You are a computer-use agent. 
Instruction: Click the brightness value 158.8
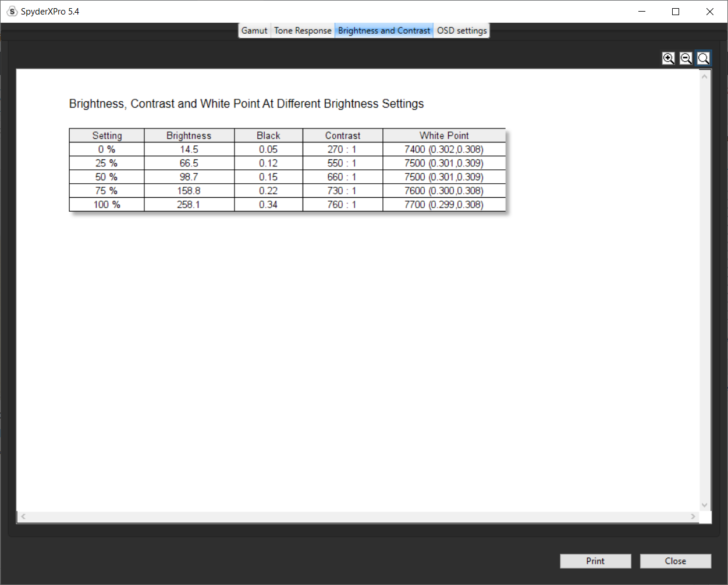(189, 191)
